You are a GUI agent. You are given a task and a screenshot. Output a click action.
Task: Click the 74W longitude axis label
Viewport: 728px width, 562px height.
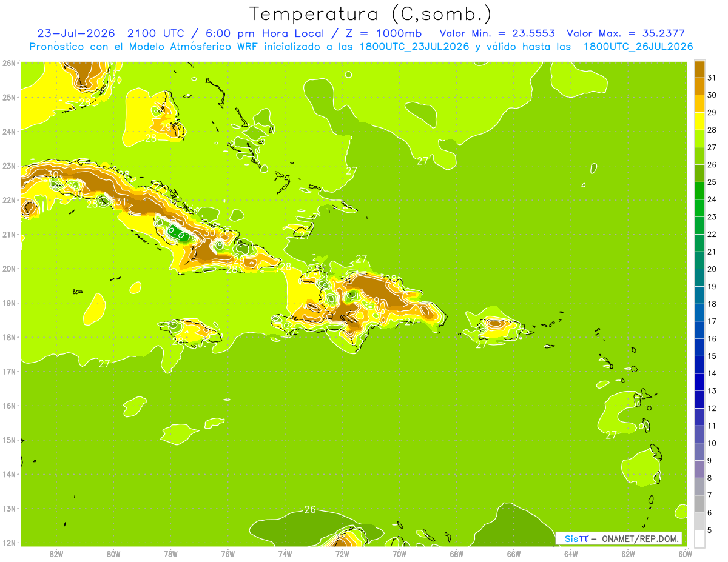pyautogui.click(x=285, y=554)
